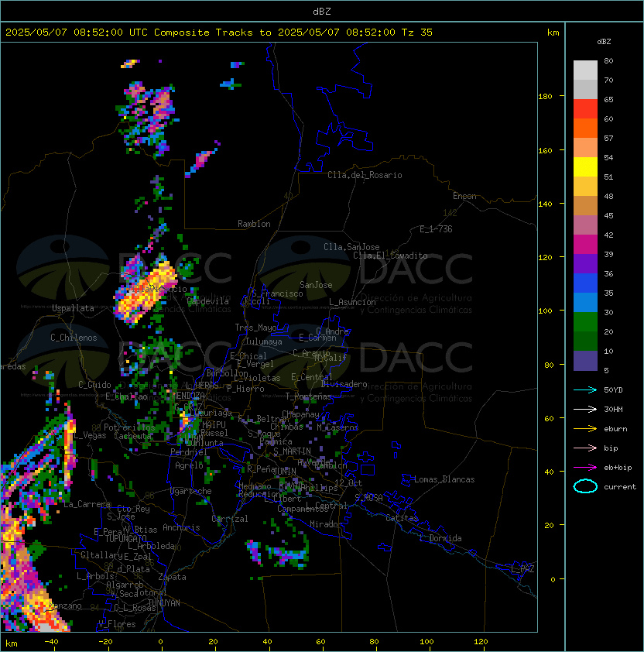This screenshot has width=644, height=652.
Task: Click the '54' value on the color scale
Action: click(x=608, y=158)
